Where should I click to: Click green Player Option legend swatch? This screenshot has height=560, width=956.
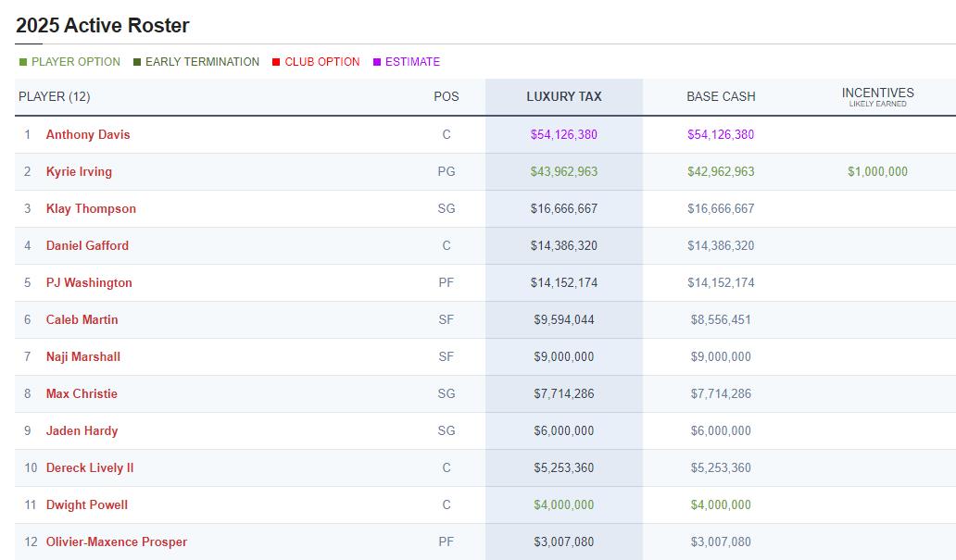click(23, 62)
